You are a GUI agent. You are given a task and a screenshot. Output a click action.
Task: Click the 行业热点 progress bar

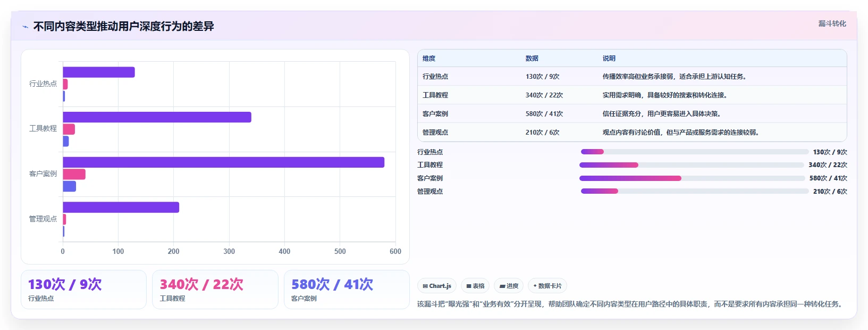695,152
